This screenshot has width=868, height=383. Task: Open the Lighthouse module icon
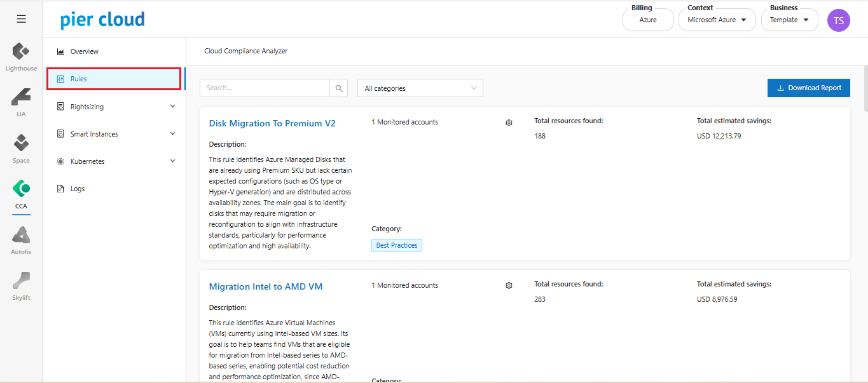pos(21,51)
